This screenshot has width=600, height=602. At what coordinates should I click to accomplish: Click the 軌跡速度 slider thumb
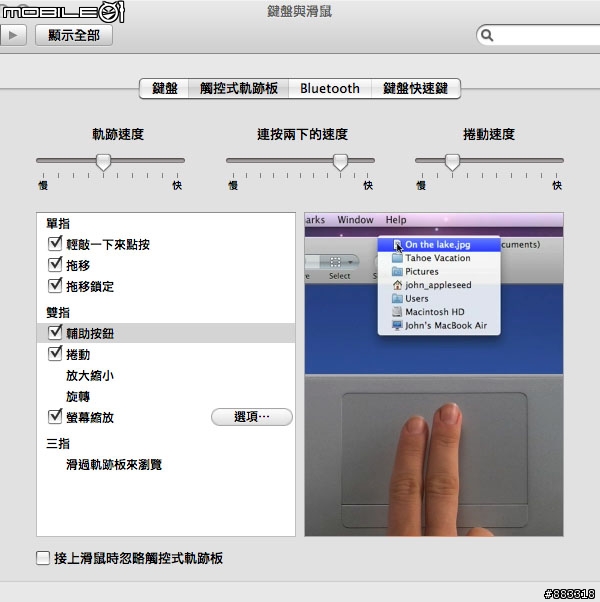[103, 162]
